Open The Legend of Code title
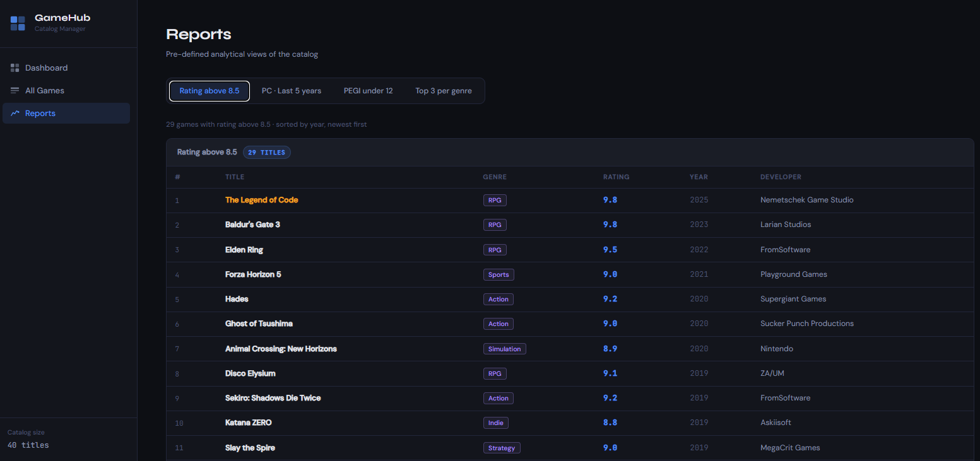This screenshot has height=461, width=980. [261, 200]
